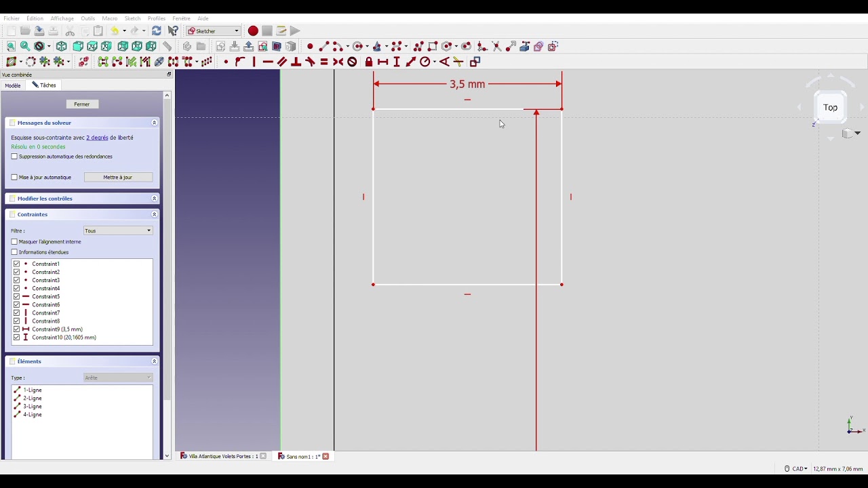Image resolution: width=868 pixels, height=488 pixels.
Task: Select the trim edge tool
Action: [x=497, y=47]
